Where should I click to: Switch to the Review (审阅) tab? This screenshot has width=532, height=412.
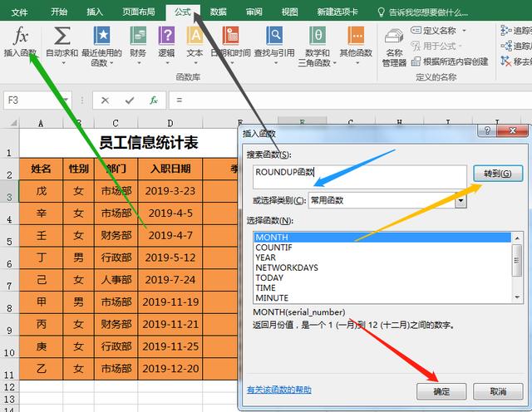[254, 12]
